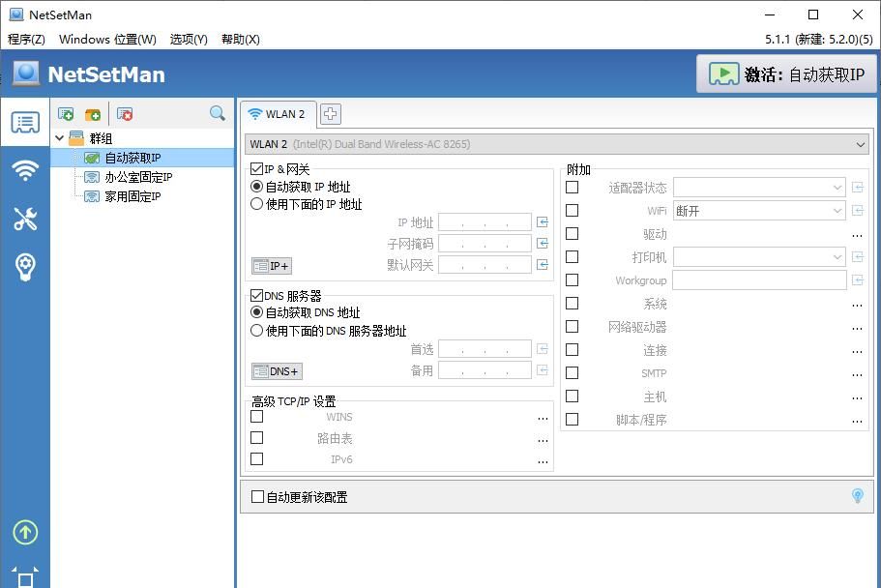The width and height of the screenshot is (881, 588).
Task: Check 自动更新该配置 checkbox
Action: 257,496
